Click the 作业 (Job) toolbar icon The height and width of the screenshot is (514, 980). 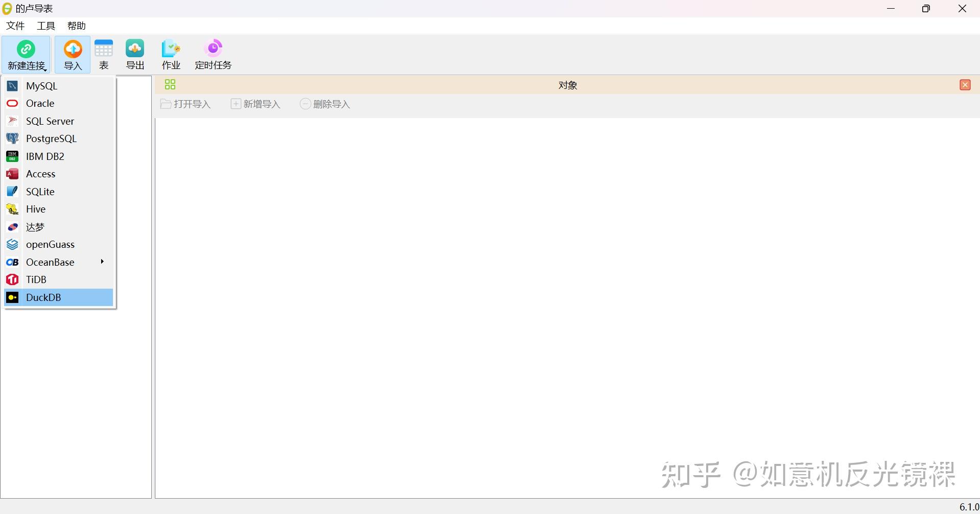(x=171, y=54)
